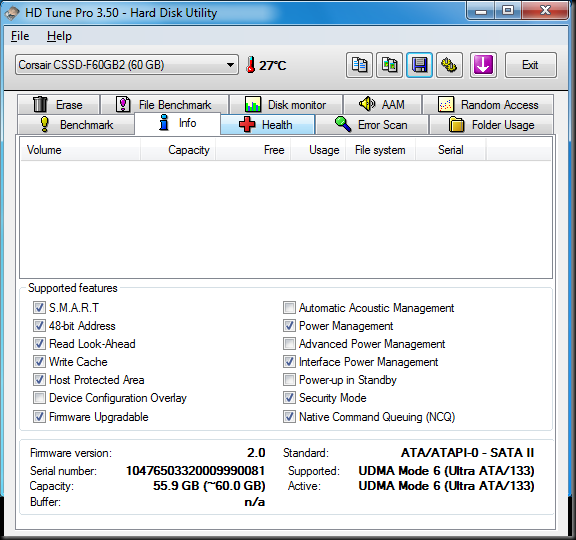Click the Supported UDMA Mode 6 value
576x540 pixels.
pos(446,471)
